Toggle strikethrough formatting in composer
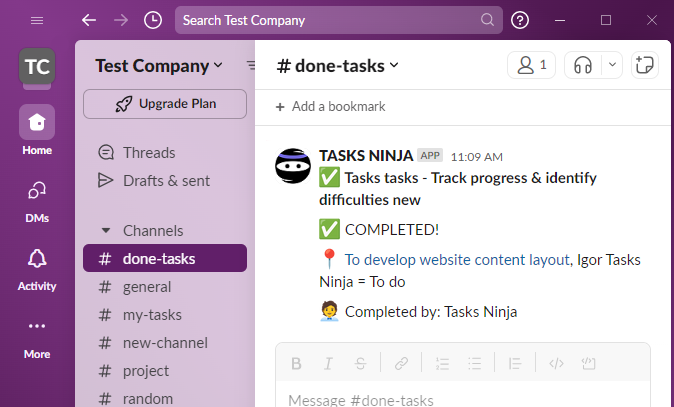 (x=360, y=363)
